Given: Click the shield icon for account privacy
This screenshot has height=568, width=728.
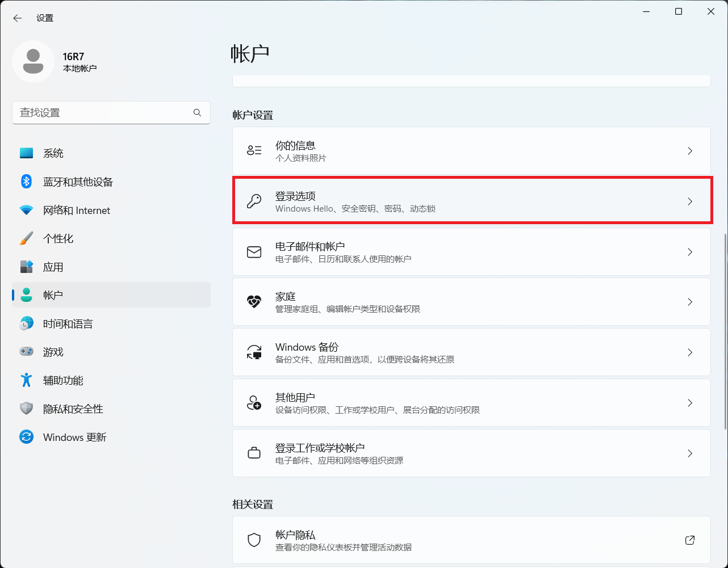Looking at the screenshot, I should click(254, 540).
